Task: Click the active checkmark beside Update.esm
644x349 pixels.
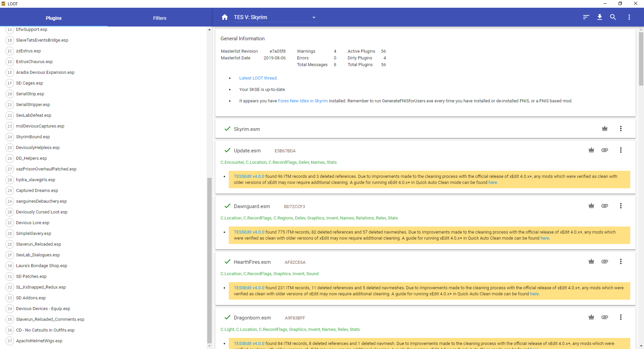Action: click(x=227, y=150)
